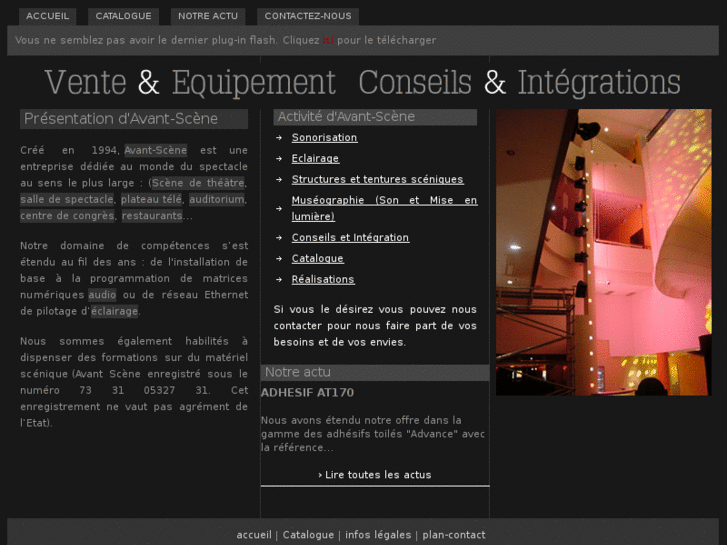The width and height of the screenshot is (727, 545).
Task: Click highlighted 'audio' keyword
Action: click(102, 295)
